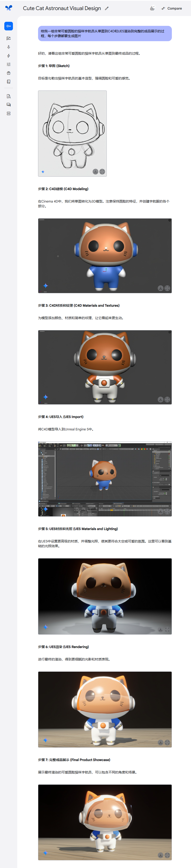Click heading '步骤 2: C4D建模 (C4D Modeling)'
191x868 pixels.
tap(63, 189)
